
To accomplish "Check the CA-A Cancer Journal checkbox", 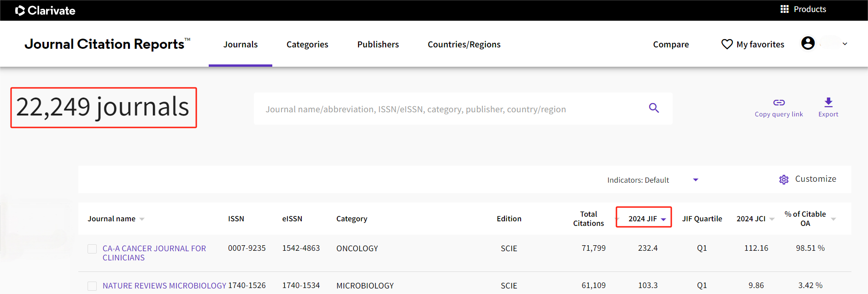I will (x=92, y=249).
